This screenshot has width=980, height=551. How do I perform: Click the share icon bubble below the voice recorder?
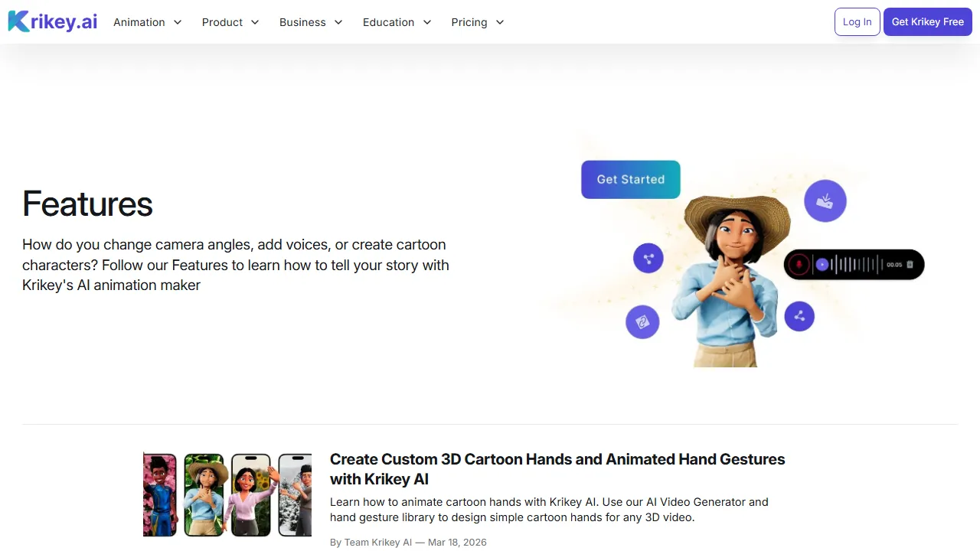799,315
